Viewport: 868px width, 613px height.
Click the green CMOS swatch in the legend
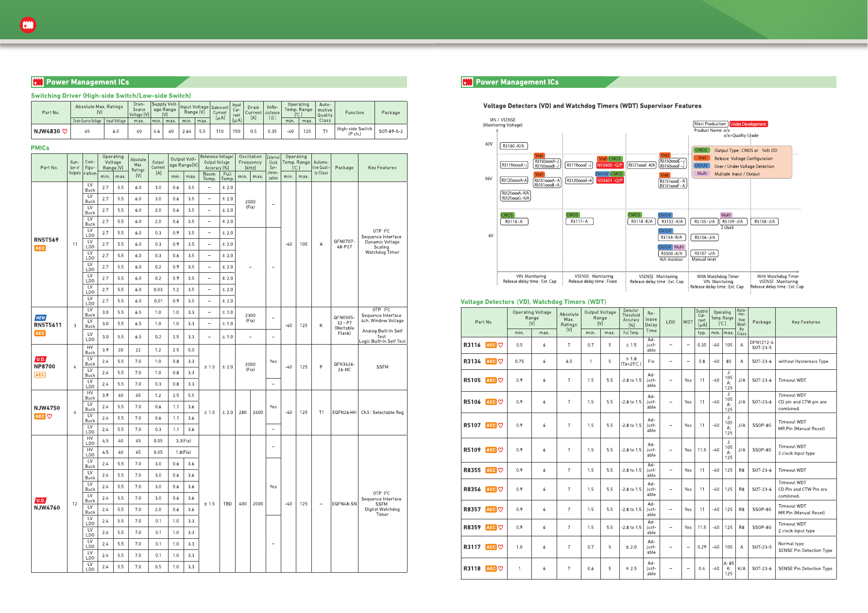[701, 150]
